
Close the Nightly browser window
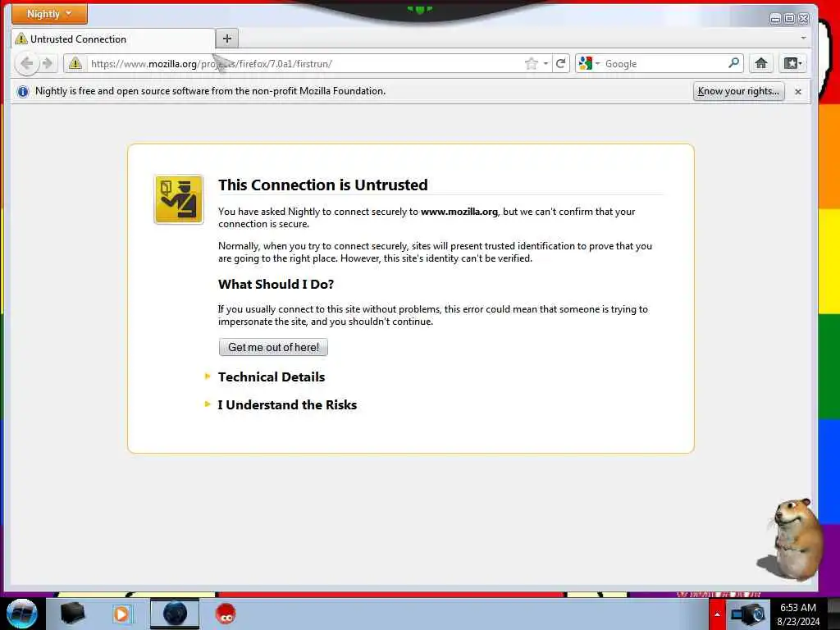pyautogui.click(x=804, y=19)
